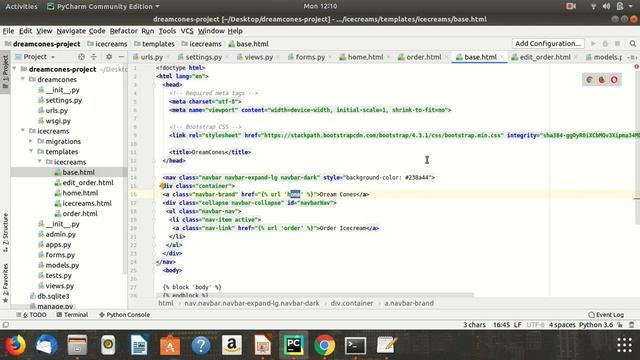This screenshot has height=360, width=640.
Task: Open text editor notepad dock icon
Action: tap(387, 345)
